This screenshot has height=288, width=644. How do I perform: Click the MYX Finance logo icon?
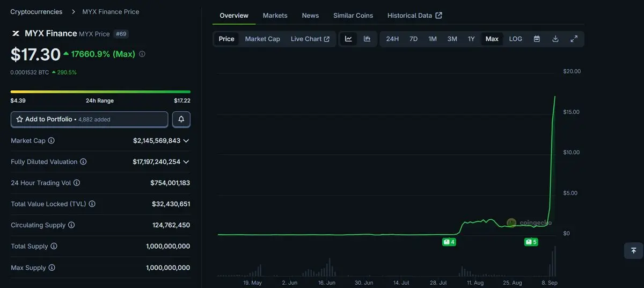(x=16, y=33)
